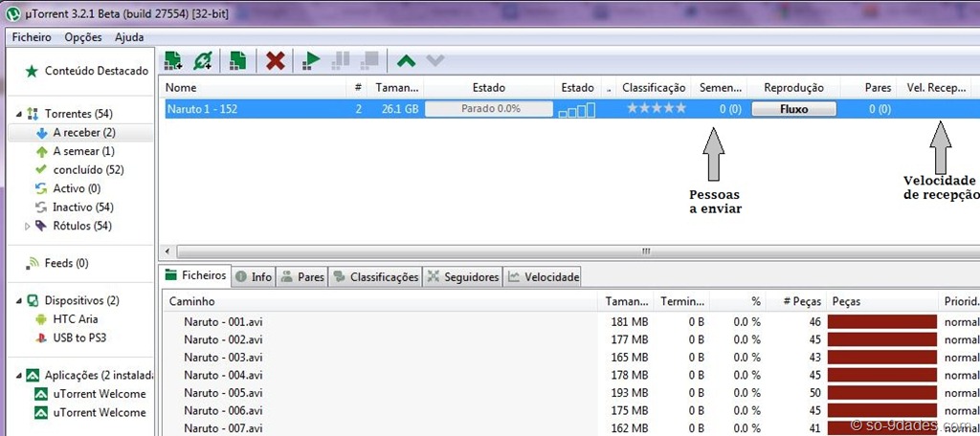Open the Velocidade tab
The height and width of the screenshot is (436, 980).
[x=543, y=276]
